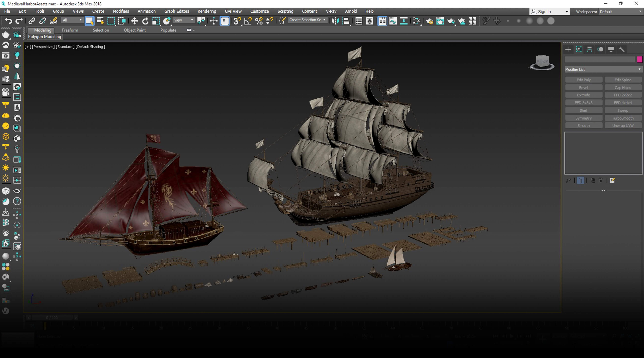Switch to the Object Paint ribbon tab
This screenshot has height=358, width=644.
tap(135, 30)
